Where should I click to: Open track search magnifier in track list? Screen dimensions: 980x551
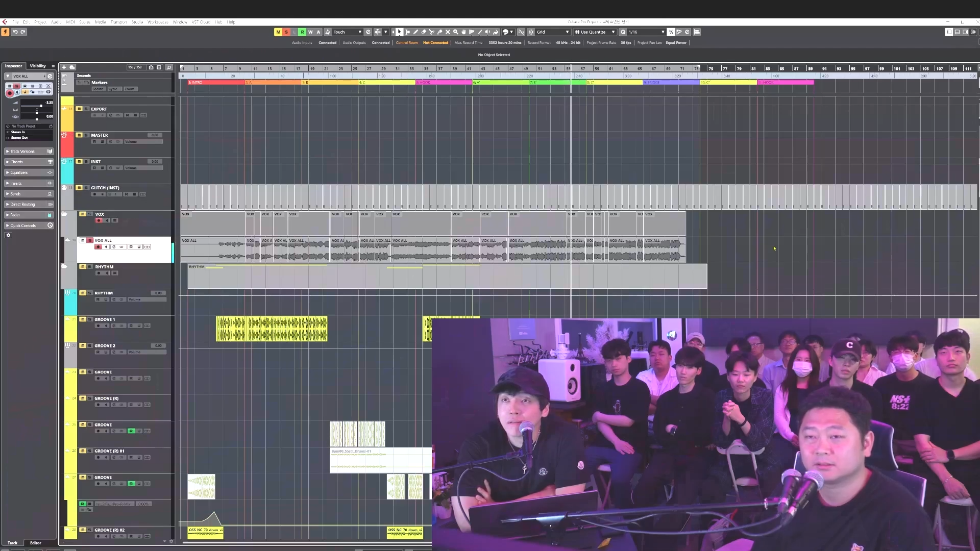[169, 67]
